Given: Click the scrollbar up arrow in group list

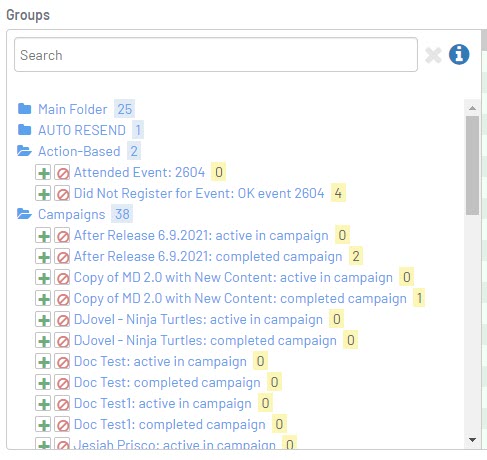Looking at the screenshot, I should pyautogui.click(x=472, y=108).
